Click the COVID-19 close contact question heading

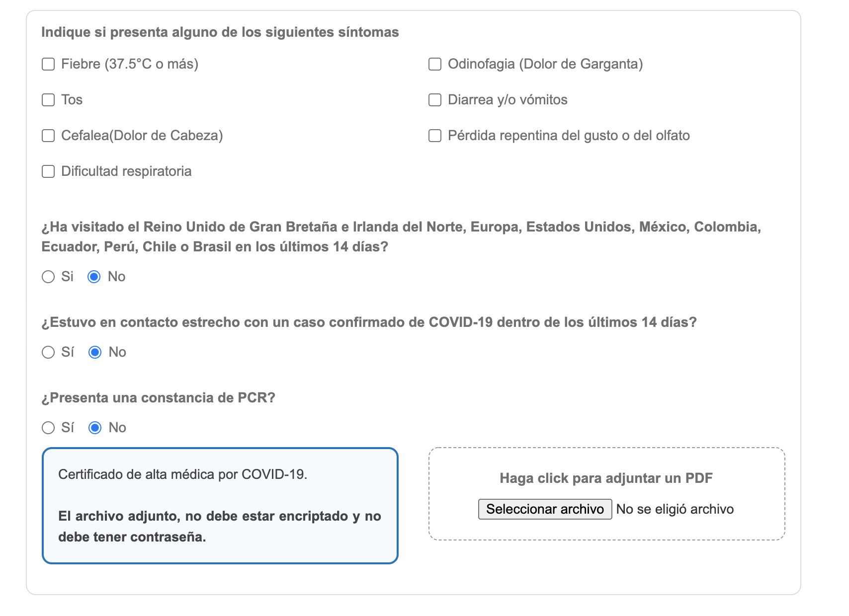[x=369, y=322]
